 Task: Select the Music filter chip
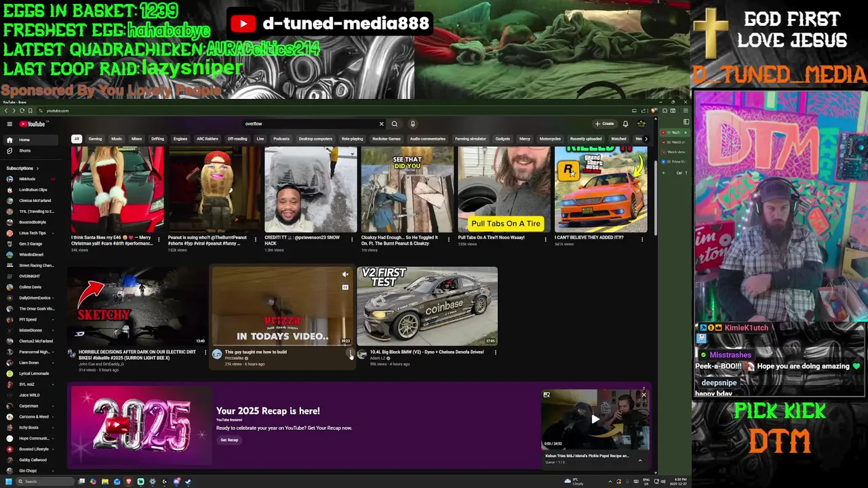(x=117, y=139)
